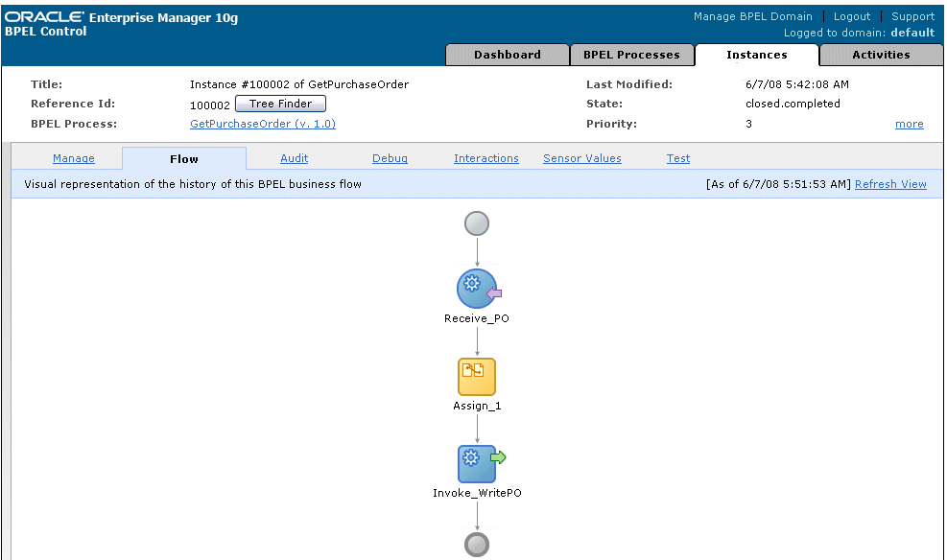The width and height of the screenshot is (947, 560).
Task: Open the Manage sub-tab
Action: (74, 158)
